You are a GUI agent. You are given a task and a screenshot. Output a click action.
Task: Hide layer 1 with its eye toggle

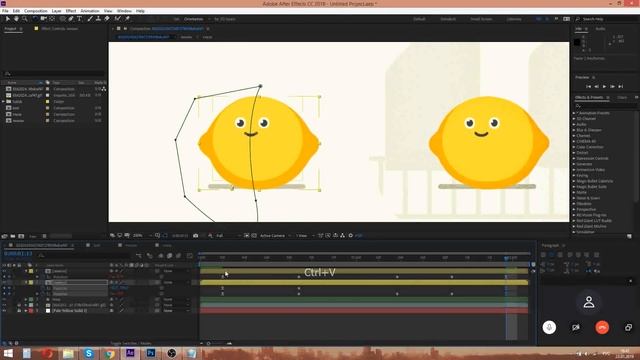point(4,271)
